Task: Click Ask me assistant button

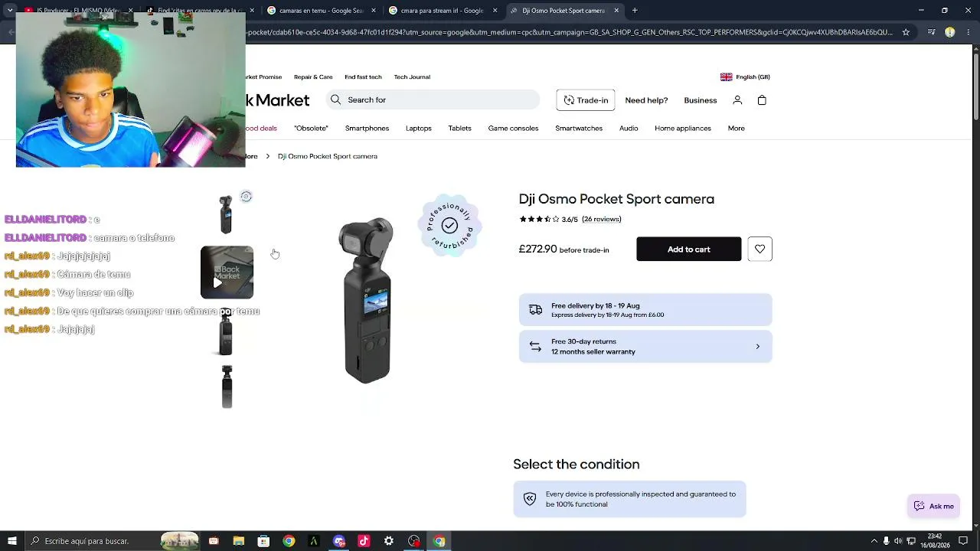Action: [934, 506]
